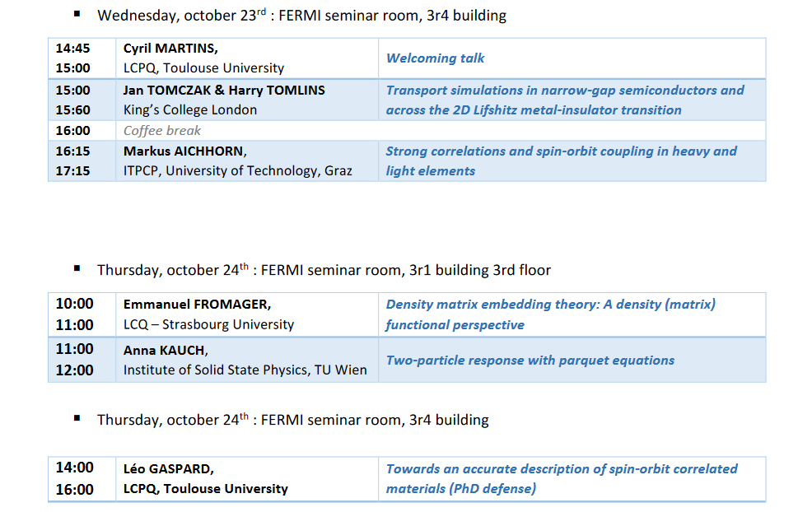
Task: Select Anna KAUCH speaker name
Action: click(166, 351)
